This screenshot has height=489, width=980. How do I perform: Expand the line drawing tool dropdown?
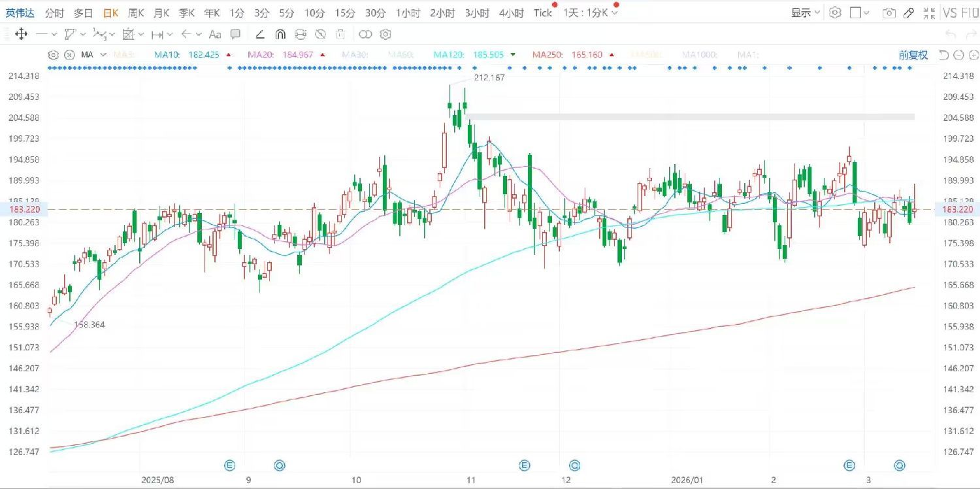[54, 34]
